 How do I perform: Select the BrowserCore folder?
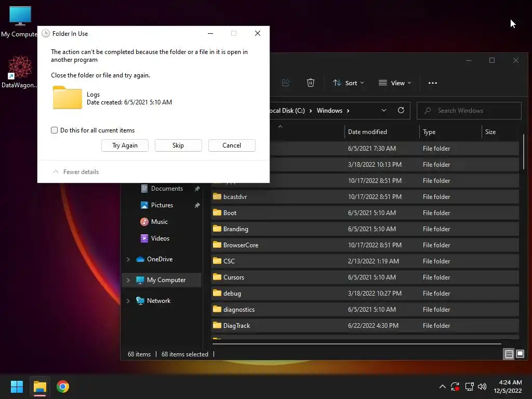(365, 245)
